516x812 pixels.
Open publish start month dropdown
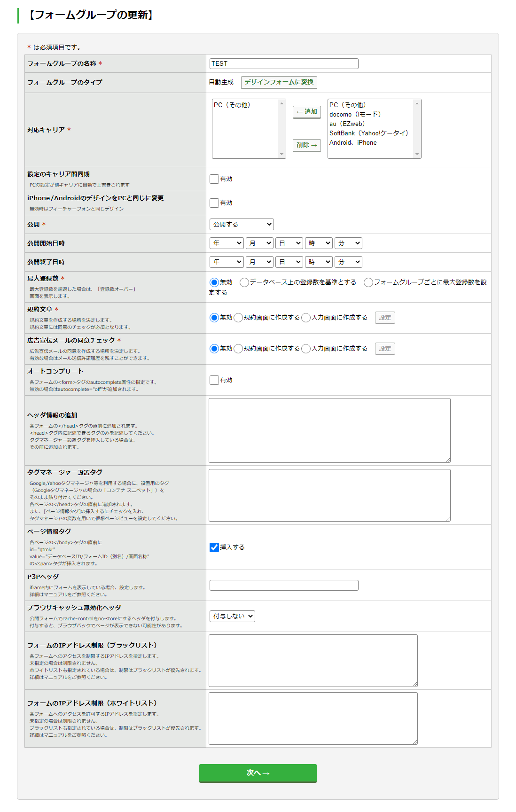pos(259,243)
